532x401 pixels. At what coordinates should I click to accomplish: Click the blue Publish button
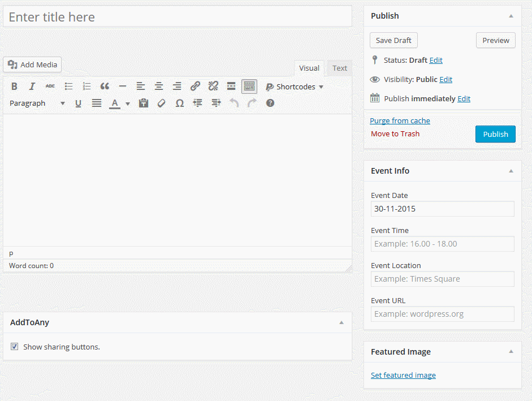point(495,134)
